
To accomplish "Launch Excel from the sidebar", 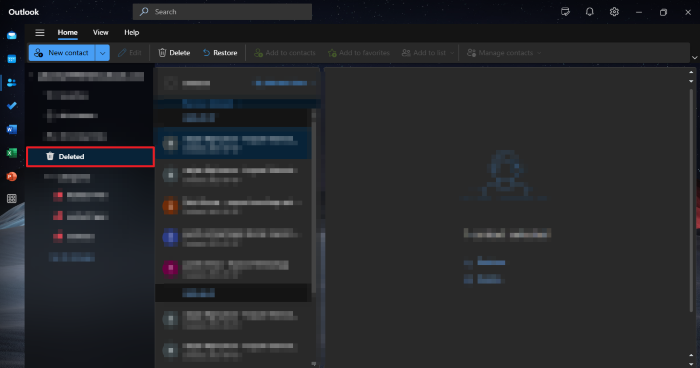I will click(x=12, y=153).
